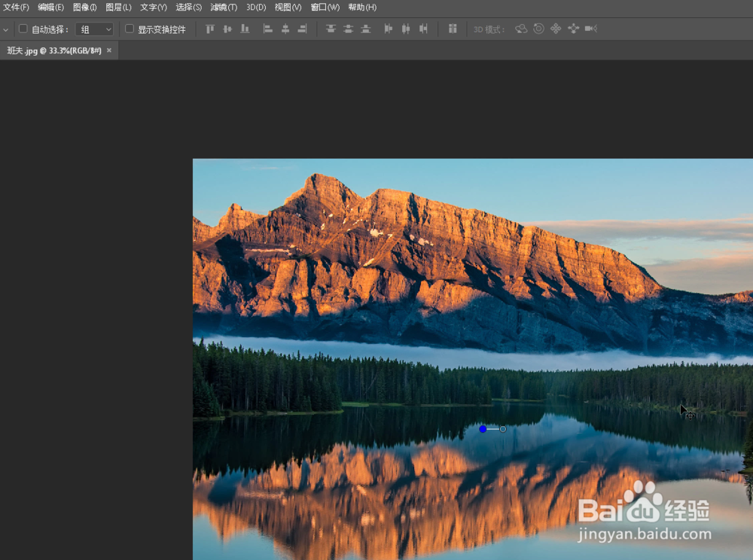Activate the 3D Roll camera icon

click(x=539, y=29)
